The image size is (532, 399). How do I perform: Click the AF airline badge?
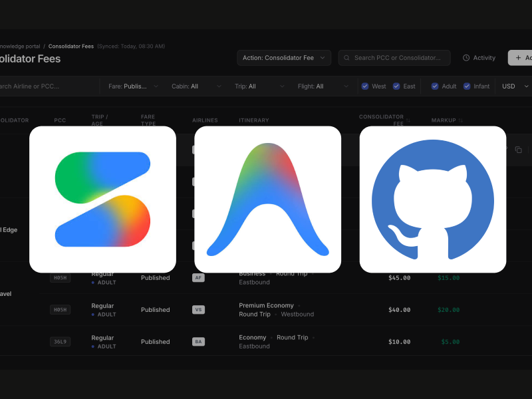198,277
